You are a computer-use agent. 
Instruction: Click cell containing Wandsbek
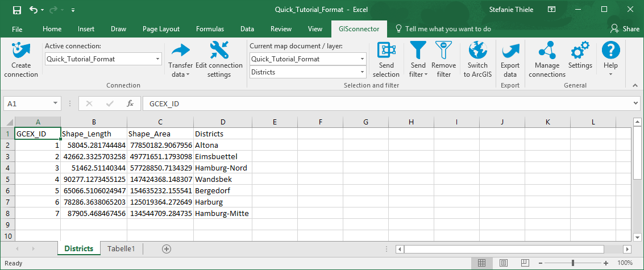coord(223,179)
